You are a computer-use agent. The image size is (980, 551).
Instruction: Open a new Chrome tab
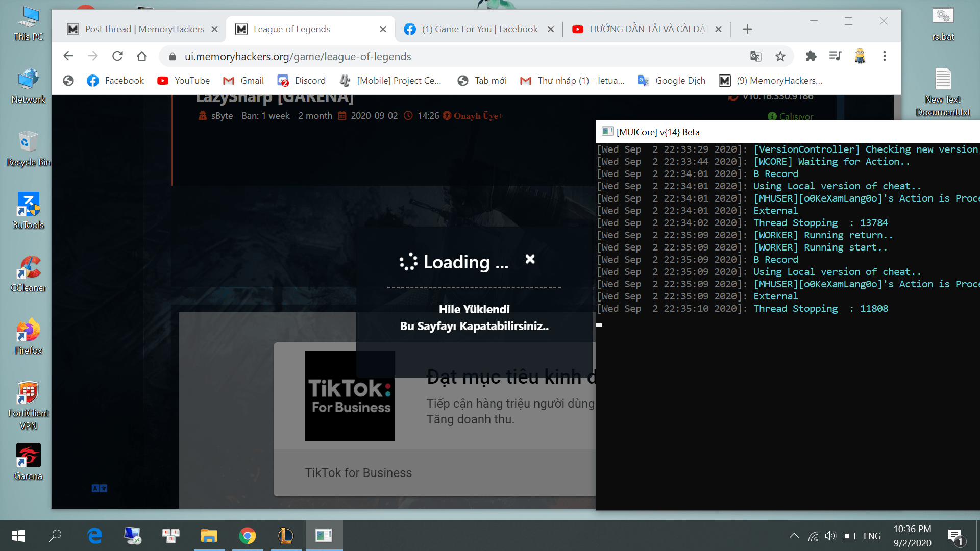point(747,29)
